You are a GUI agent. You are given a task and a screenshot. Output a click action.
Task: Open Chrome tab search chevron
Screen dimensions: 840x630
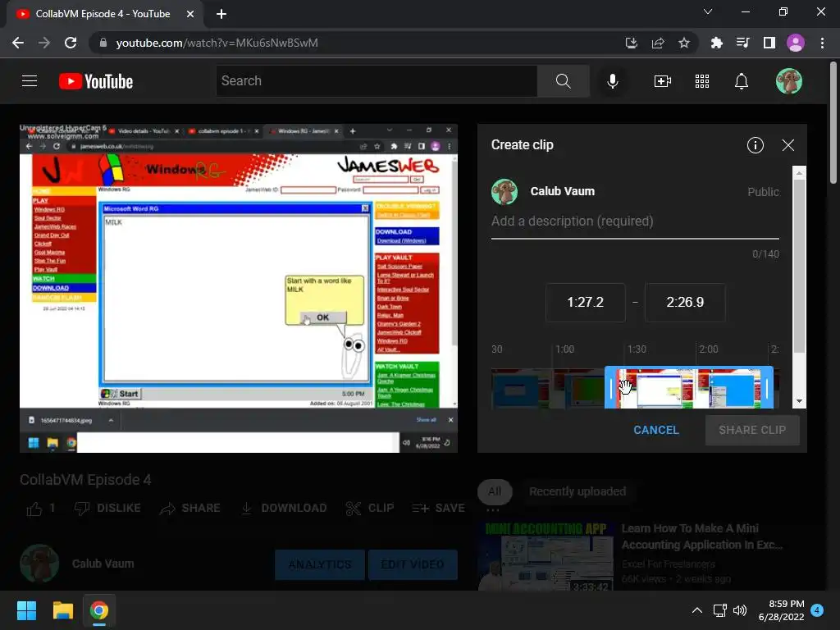[708, 11]
